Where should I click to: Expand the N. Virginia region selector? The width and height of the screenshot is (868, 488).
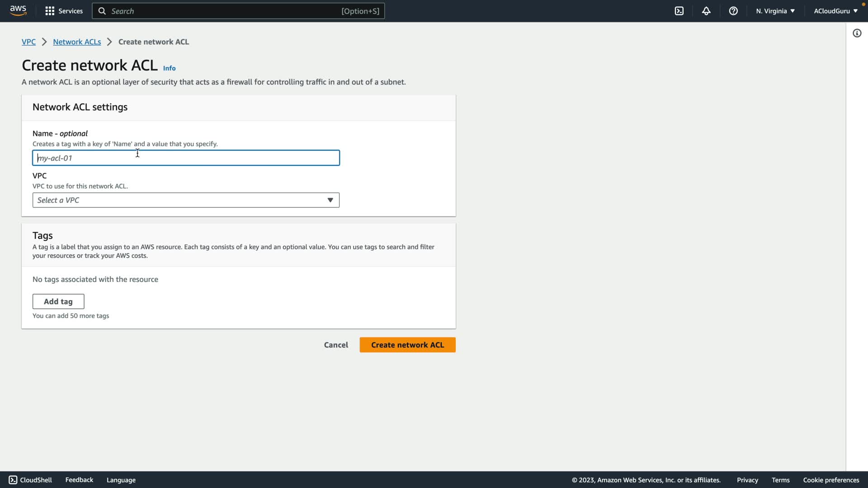tap(775, 11)
